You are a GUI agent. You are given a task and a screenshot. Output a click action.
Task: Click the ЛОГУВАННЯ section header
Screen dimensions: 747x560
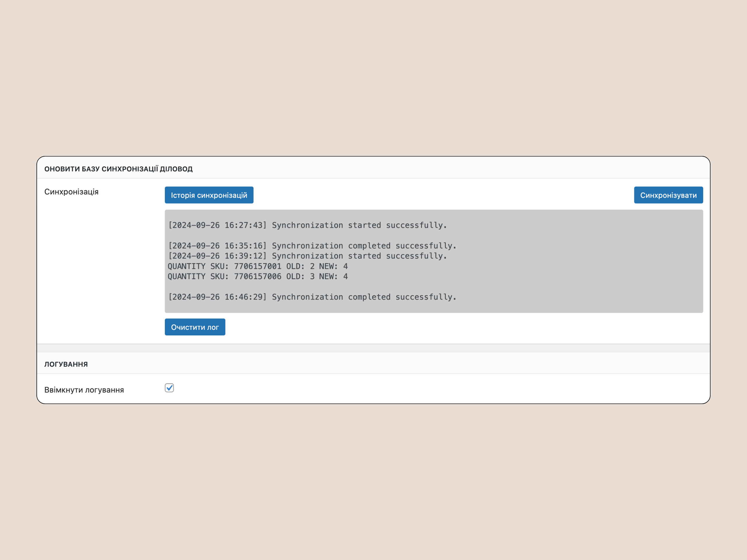click(66, 364)
